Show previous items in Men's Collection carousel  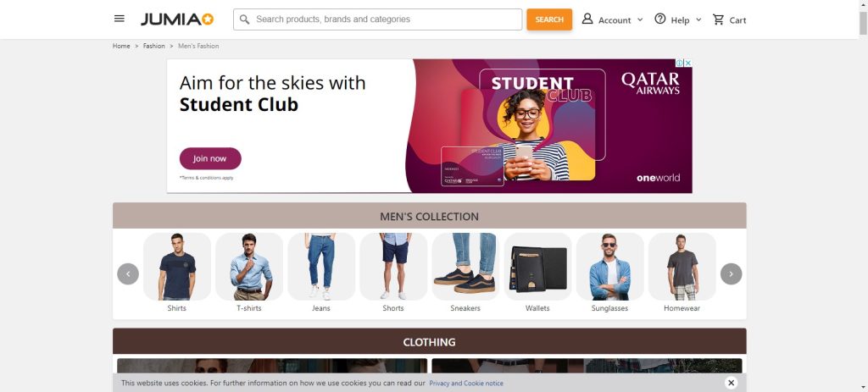pyautogui.click(x=128, y=273)
